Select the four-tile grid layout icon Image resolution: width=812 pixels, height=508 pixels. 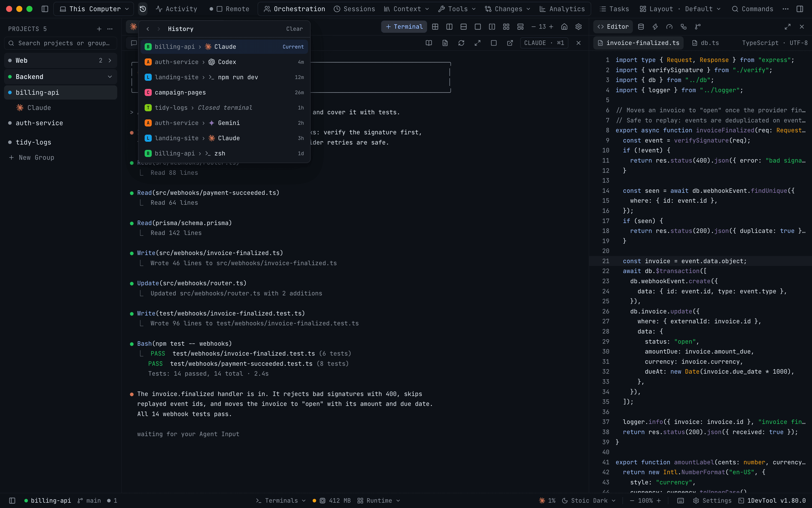coord(506,26)
